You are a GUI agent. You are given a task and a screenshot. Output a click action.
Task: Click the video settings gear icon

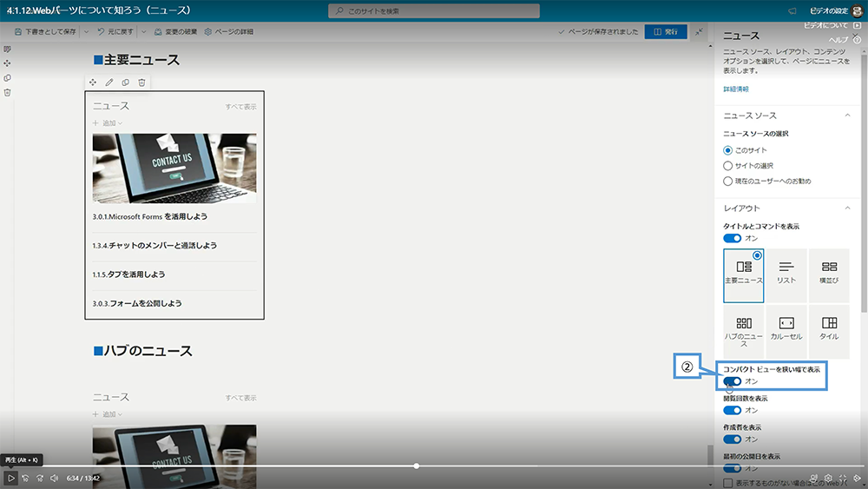[828, 478]
